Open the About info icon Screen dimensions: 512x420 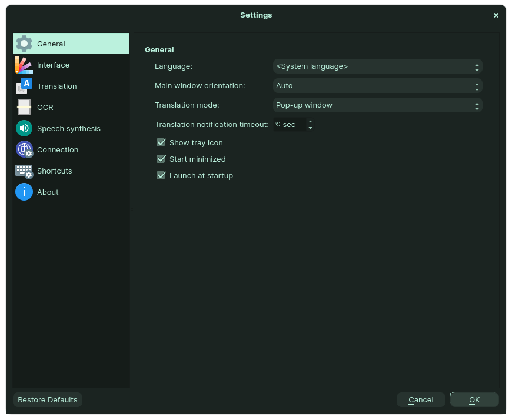point(24,192)
